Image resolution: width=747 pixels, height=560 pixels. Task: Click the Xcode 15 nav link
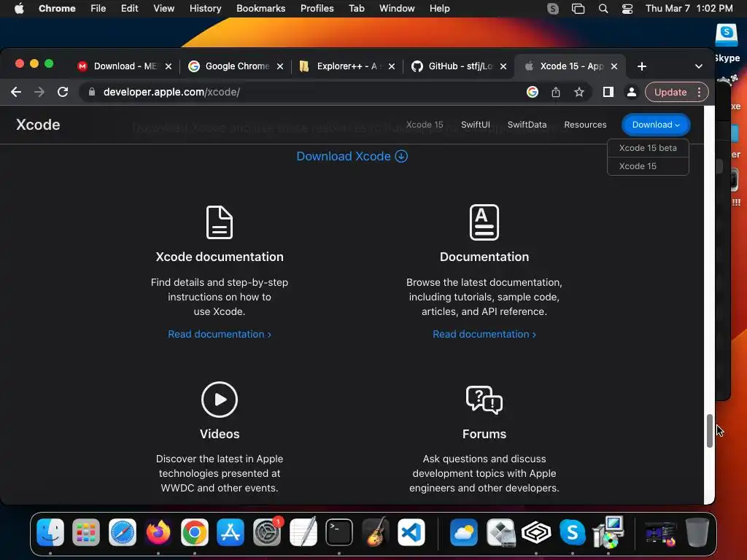click(x=425, y=125)
